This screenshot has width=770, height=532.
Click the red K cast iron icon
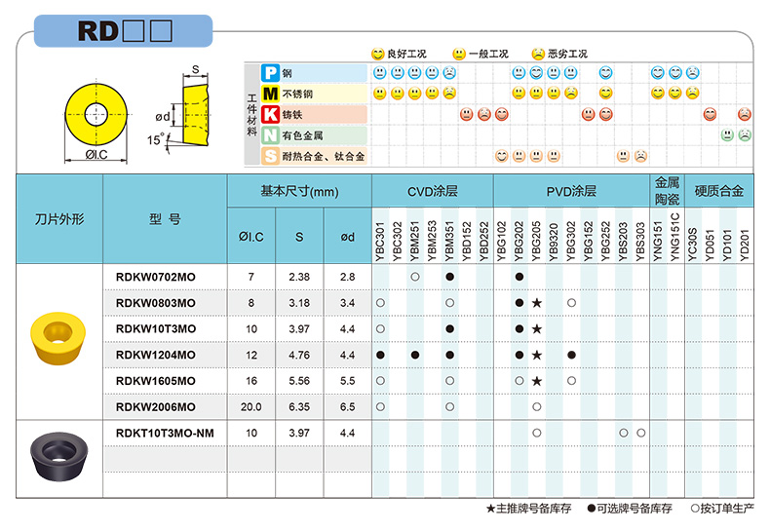tap(270, 114)
